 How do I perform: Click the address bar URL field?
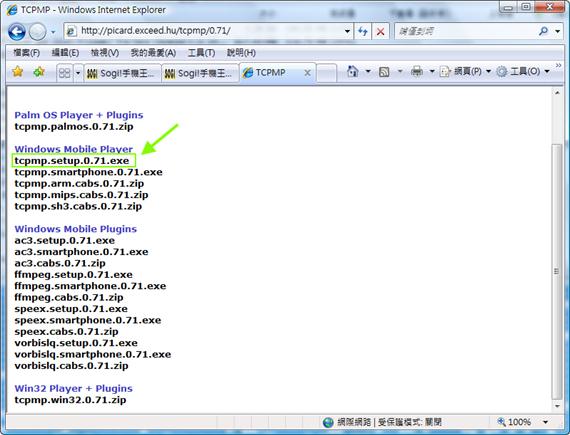point(204,31)
